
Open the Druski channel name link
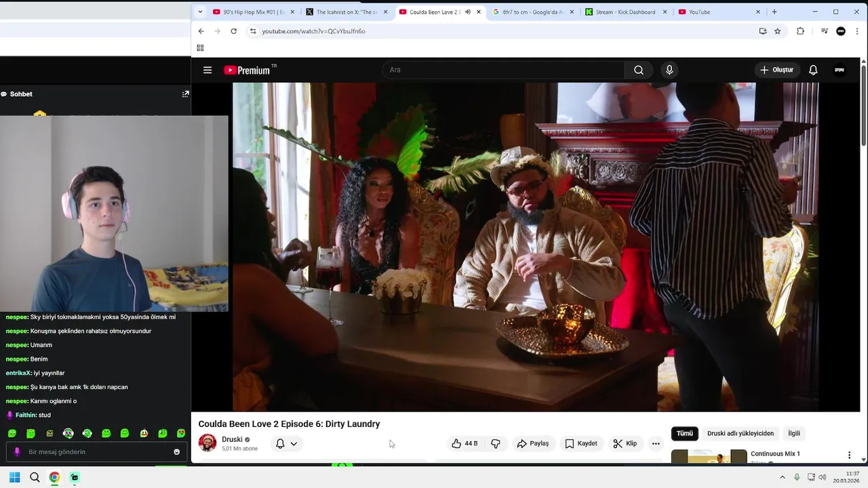232,439
